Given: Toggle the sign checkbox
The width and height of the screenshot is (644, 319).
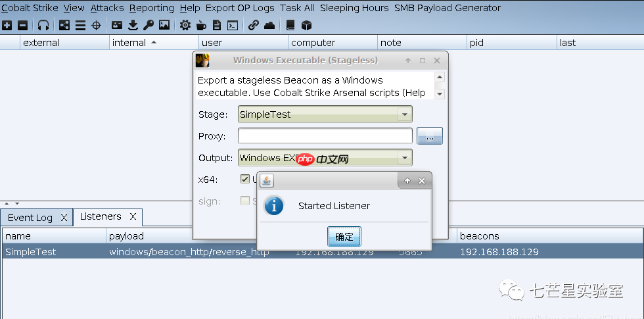Looking at the screenshot, I should pos(245,201).
